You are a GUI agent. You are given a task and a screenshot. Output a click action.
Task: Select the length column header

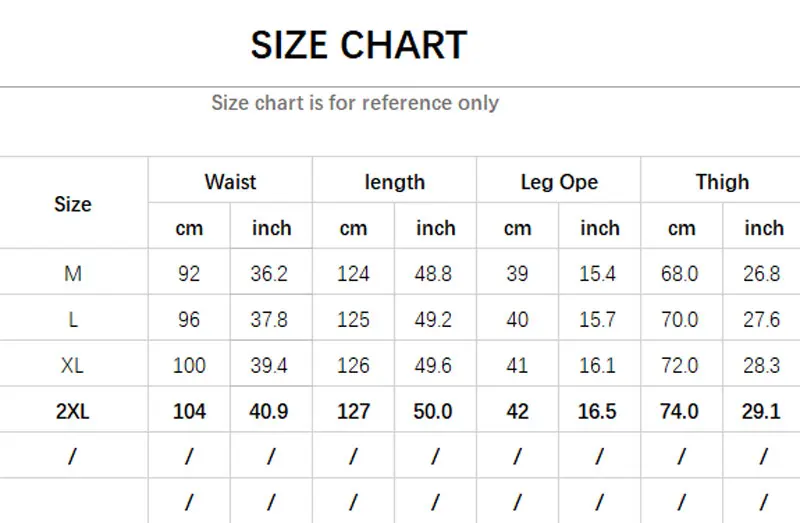point(394,182)
